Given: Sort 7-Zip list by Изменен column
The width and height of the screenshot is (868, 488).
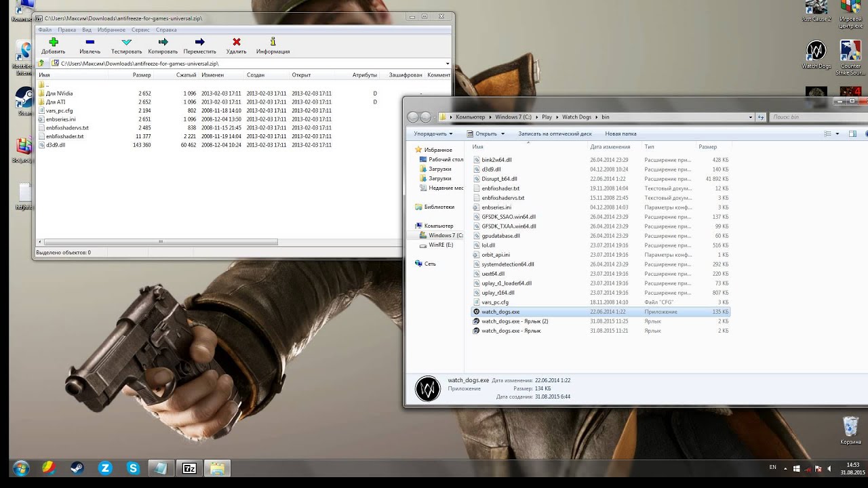Looking at the screenshot, I should 212,75.
